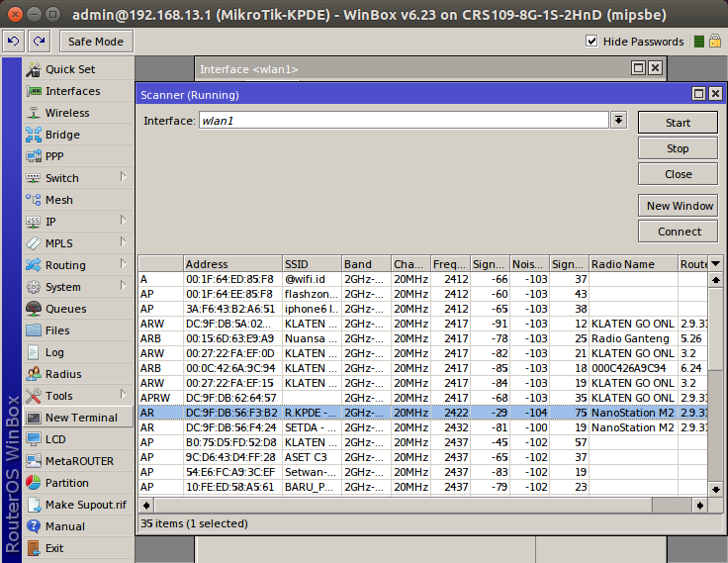Expand the MPLS submenu arrow
The image size is (728, 563).
click(123, 242)
